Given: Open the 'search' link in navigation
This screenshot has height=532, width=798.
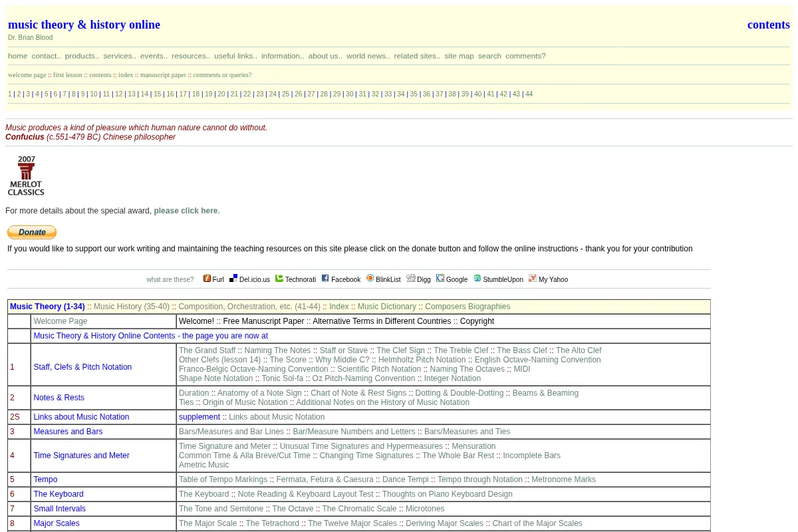Looking at the screenshot, I should tap(489, 56).
